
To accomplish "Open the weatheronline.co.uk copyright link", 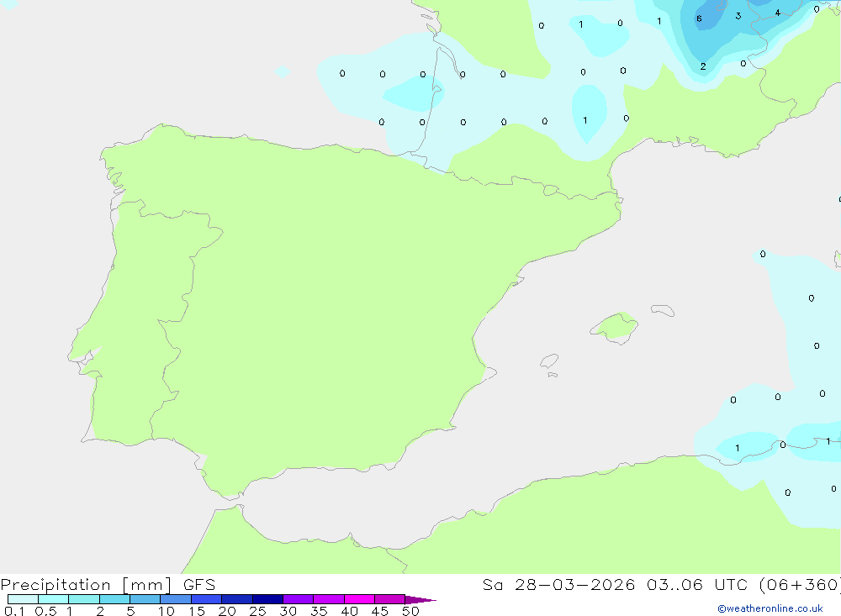I will [x=770, y=608].
